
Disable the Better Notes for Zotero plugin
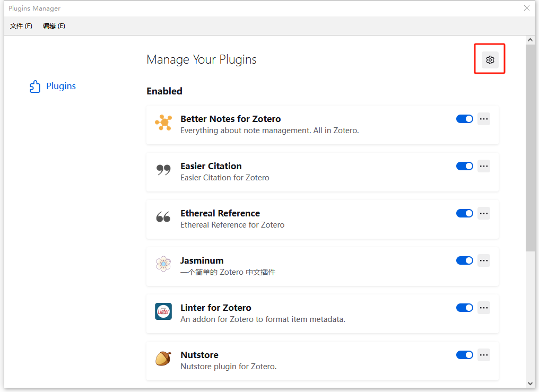pos(464,119)
